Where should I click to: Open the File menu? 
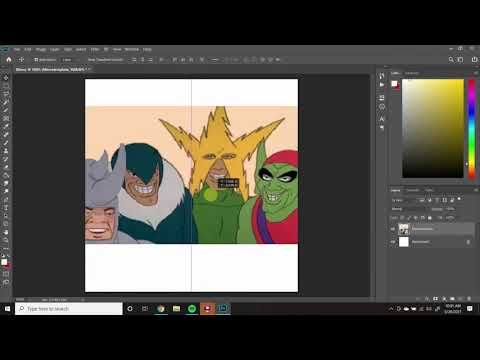tap(17, 49)
